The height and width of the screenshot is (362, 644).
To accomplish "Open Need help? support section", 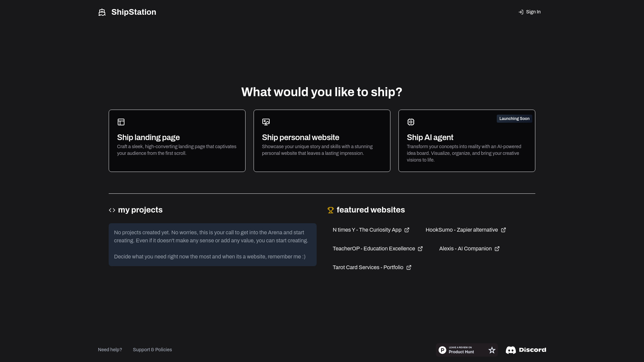I will [x=110, y=350].
